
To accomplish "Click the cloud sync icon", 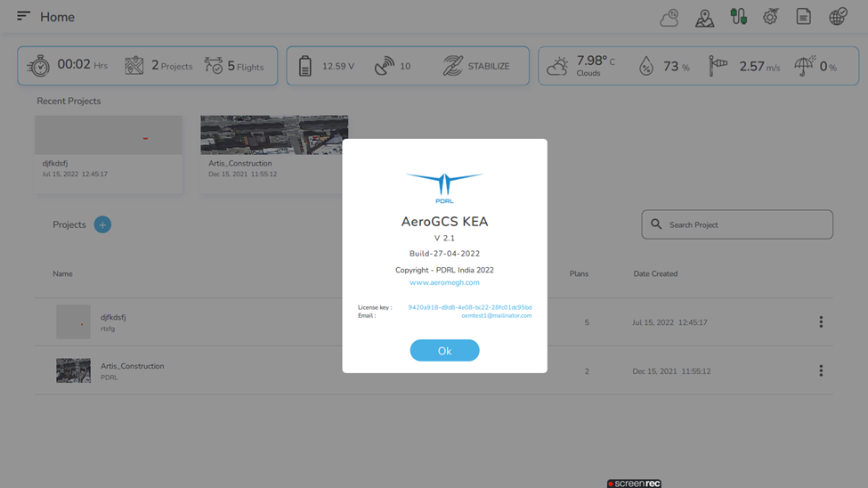I will (x=669, y=17).
